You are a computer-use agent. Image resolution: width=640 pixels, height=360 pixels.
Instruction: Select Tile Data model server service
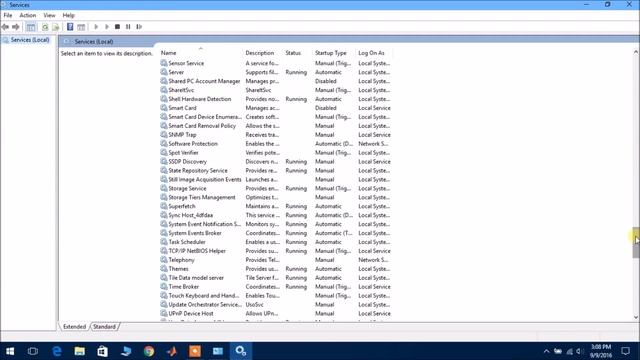[196, 278]
